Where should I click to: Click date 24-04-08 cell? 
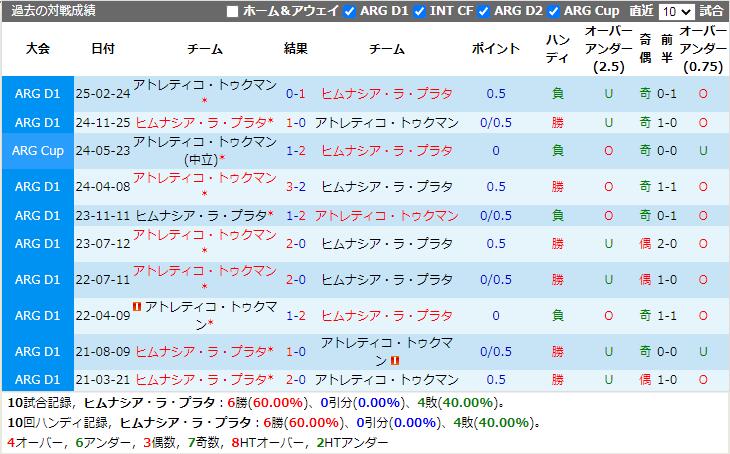tap(103, 187)
